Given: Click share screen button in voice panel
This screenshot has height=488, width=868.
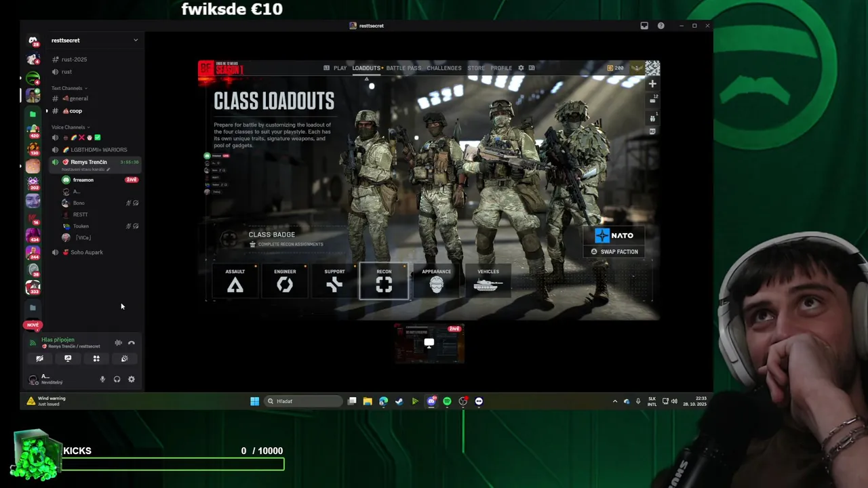Looking at the screenshot, I should (x=68, y=359).
